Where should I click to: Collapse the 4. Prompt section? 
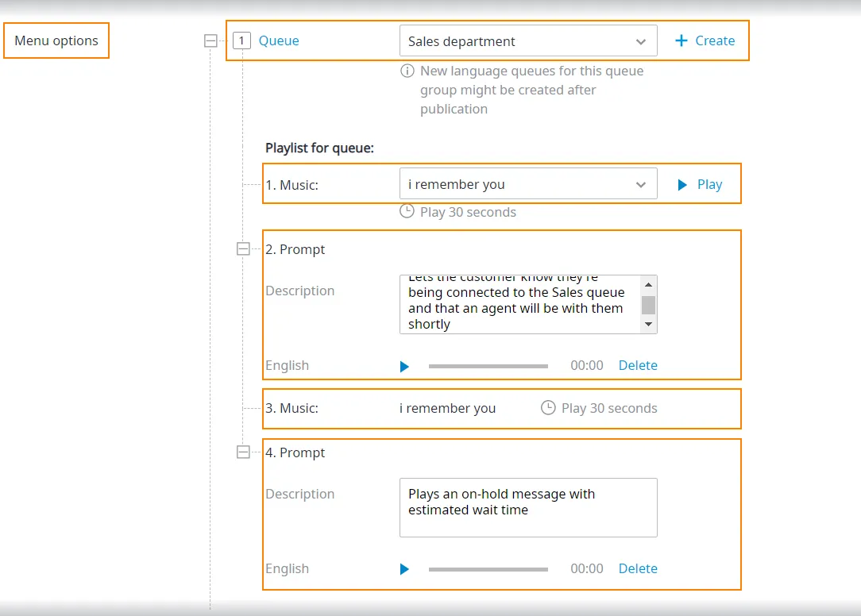pyautogui.click(x=243, y=452)
